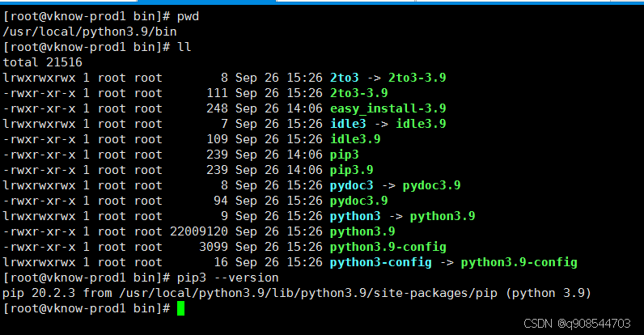This screenshot has height=335, width=644.
Task: Click the python3 symlink name
Action: [x=355, y=216]
